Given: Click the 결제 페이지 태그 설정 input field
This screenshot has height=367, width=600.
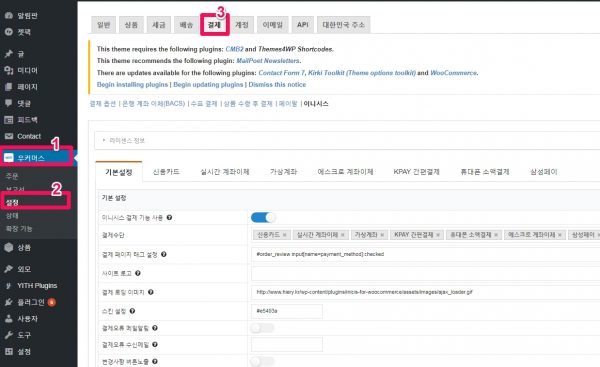Looking at the screenshot, I should click(x=426, y=254).
